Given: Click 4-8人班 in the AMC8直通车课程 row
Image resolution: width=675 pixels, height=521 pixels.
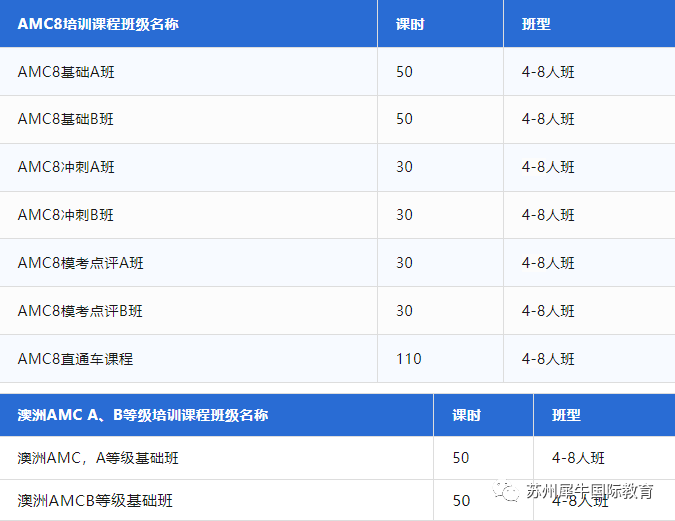Looking at the screenshot, I should pyautogui.click(x=548, y=359).
